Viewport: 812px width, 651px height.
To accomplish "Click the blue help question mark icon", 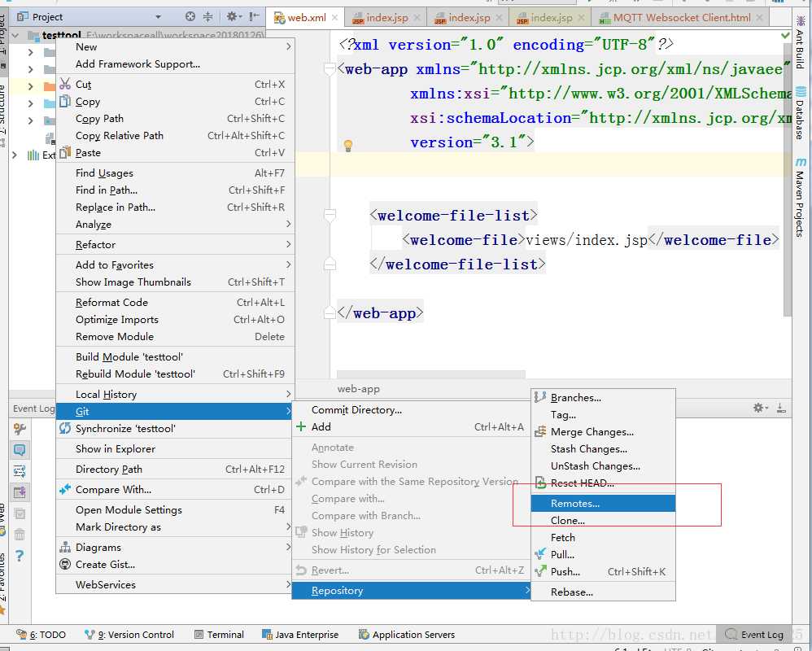I will click(x=20, y=556).
